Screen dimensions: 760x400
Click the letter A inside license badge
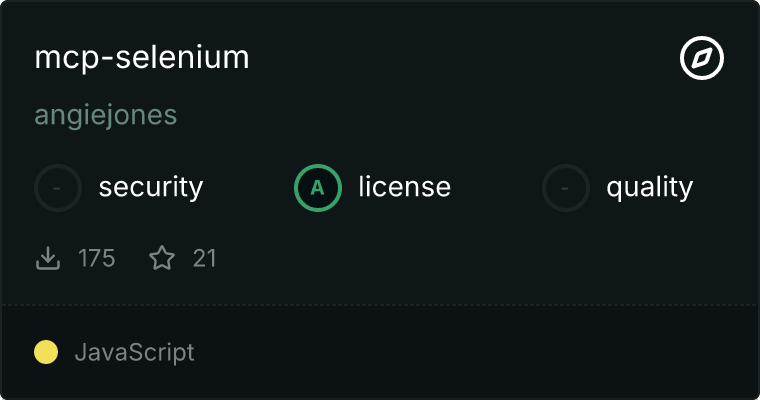click(318, 187)
